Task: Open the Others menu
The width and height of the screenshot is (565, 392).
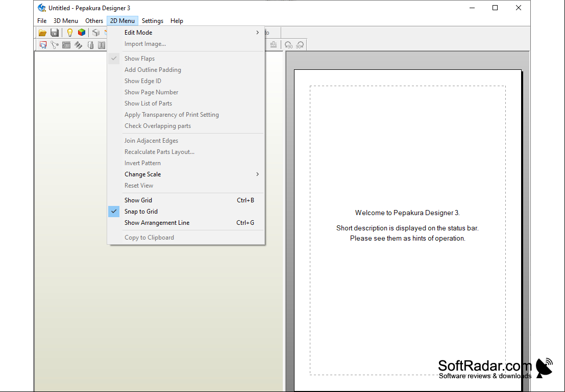Action: pyautogui.click(x=94, y=21)
